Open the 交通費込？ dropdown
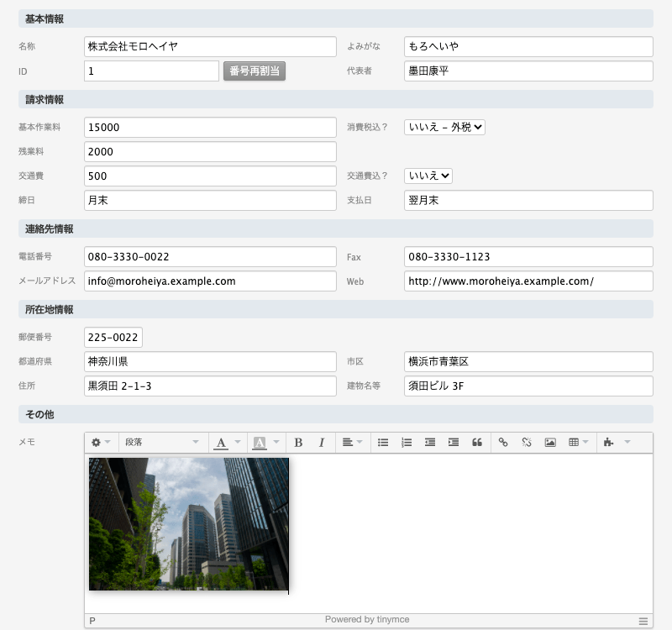The width and height of the screenshot is (672, 630). click(428, 176)
